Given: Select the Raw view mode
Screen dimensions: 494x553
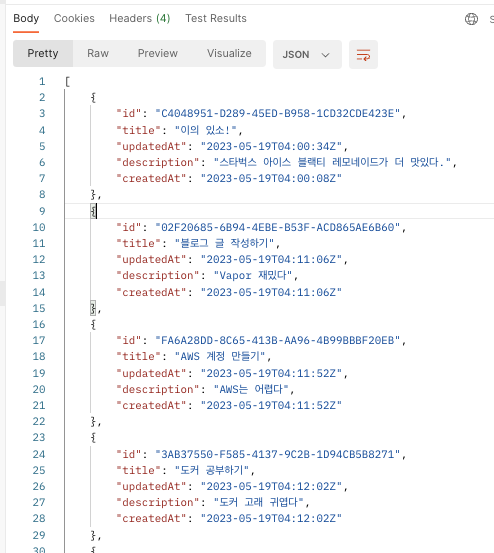Looking at the screenshot, I should 98,53.
